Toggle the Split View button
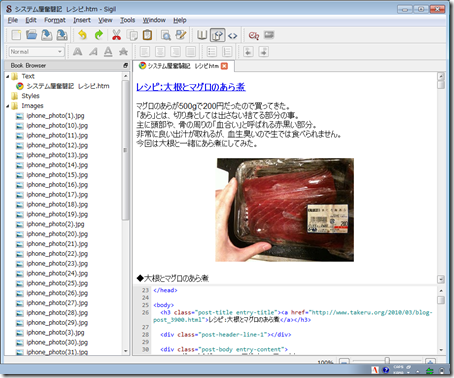Image resolution: width=454 pixels, height=378 pixels. 217,35
